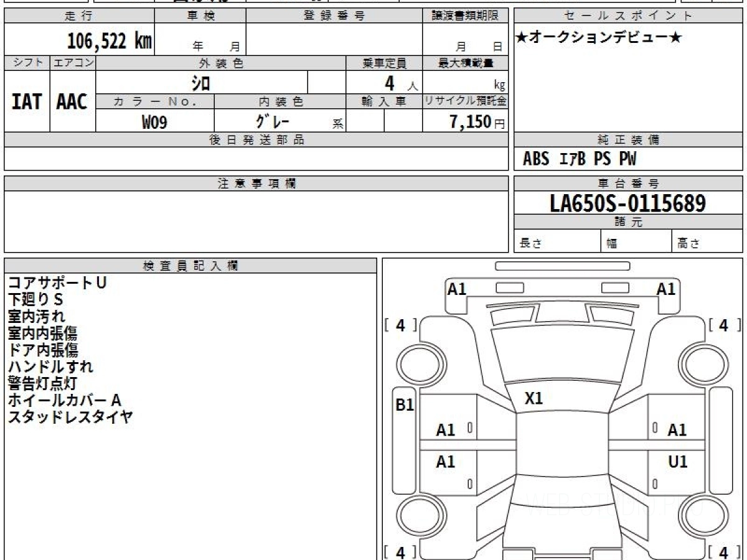
Task: Select the inspector note スタッドレスタイヤ
Action: tap(70, 417)
